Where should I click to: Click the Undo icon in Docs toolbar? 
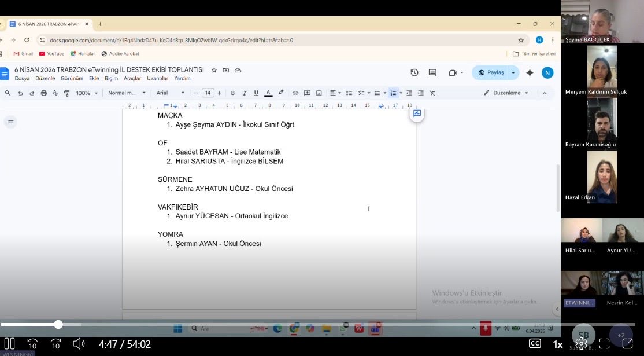[20, 93]
